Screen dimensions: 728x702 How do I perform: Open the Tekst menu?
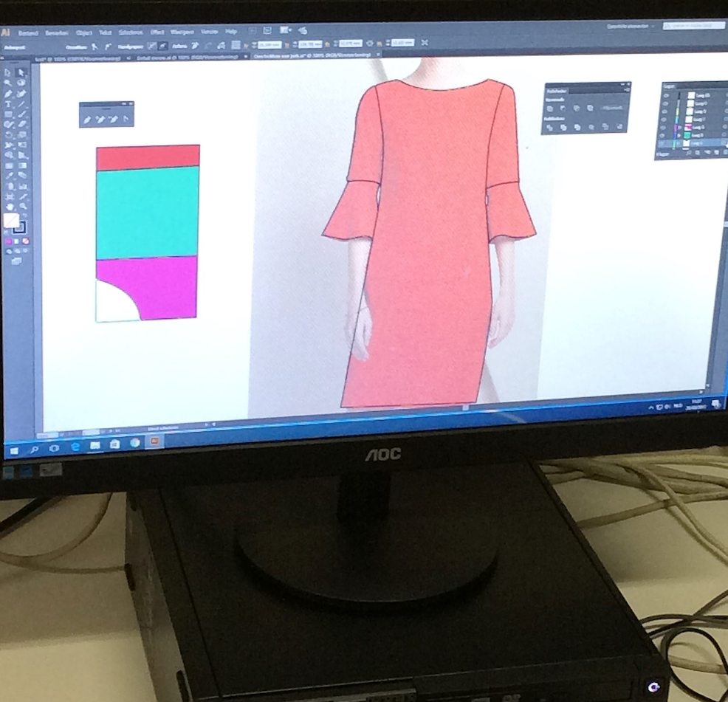point(106,32)
